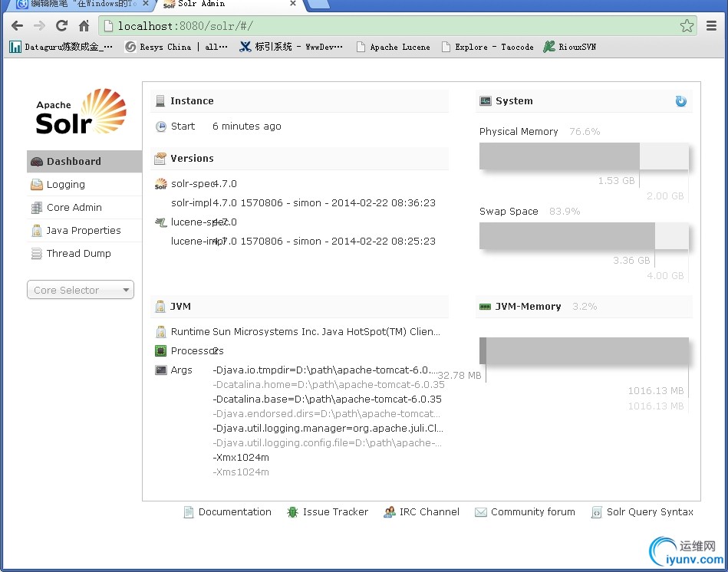
Task: Click the '6 minutes ago' start time
Action: [x=247, y=127]
